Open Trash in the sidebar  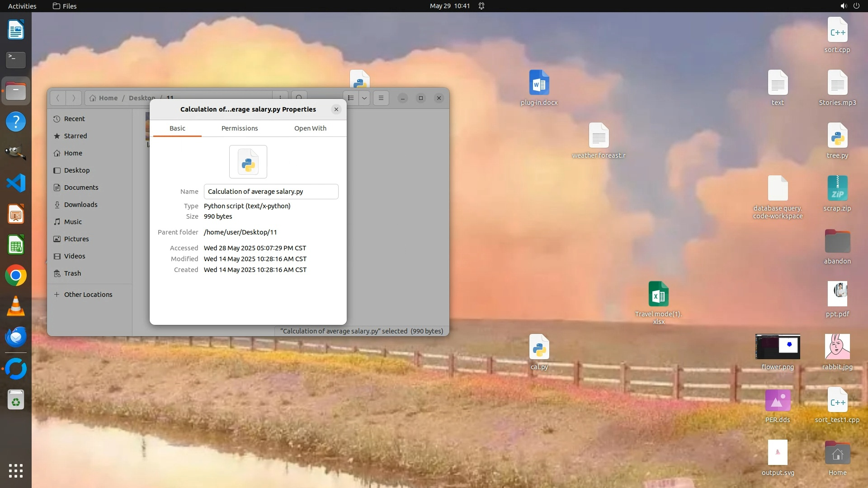tap(72, 273)
